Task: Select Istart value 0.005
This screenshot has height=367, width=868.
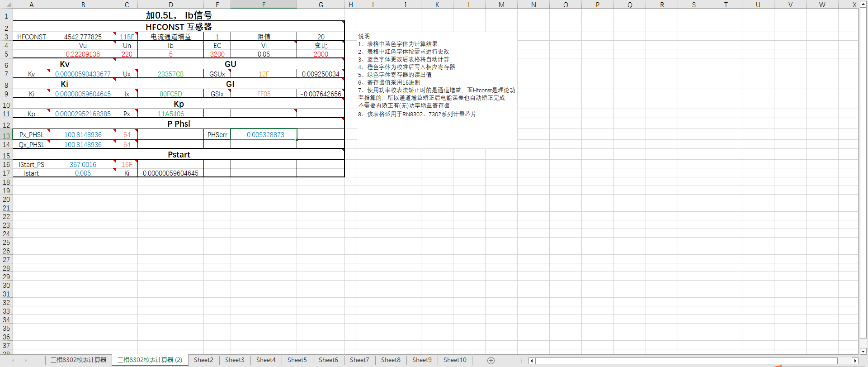Action: (83, 173)
